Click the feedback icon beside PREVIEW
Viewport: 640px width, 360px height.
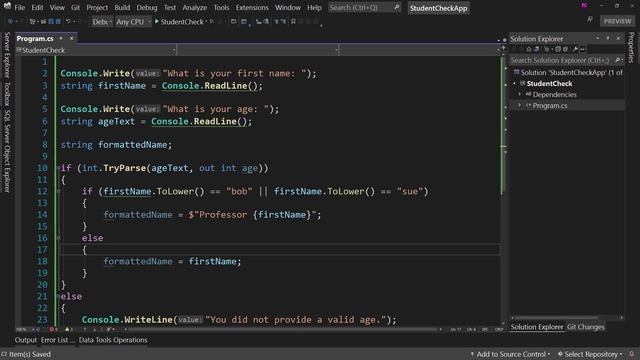coord(590,20)
